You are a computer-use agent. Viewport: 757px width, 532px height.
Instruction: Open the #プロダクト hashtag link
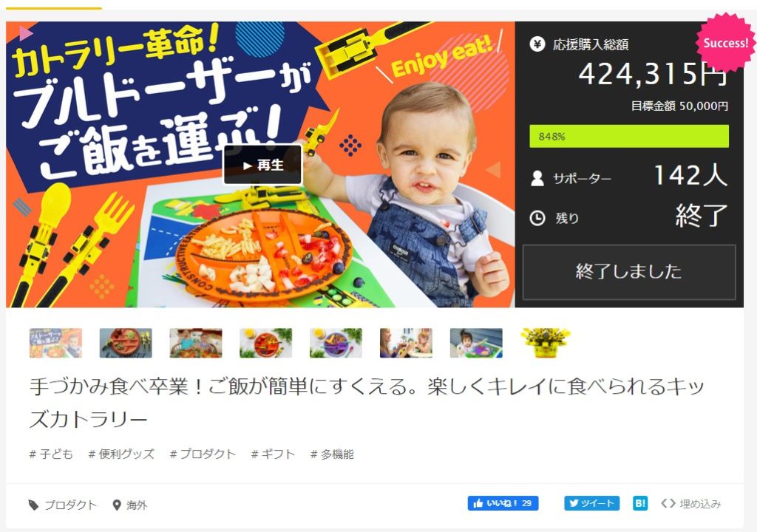(x=203, y=454)
